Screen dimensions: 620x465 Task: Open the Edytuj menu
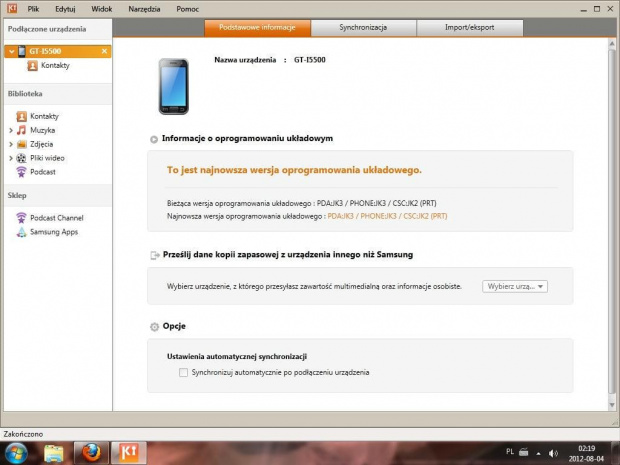(x=65, y=9)
